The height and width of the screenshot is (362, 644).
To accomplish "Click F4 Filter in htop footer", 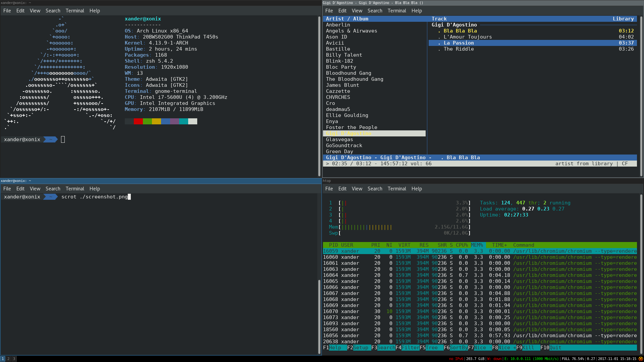I will coord(410,348).
